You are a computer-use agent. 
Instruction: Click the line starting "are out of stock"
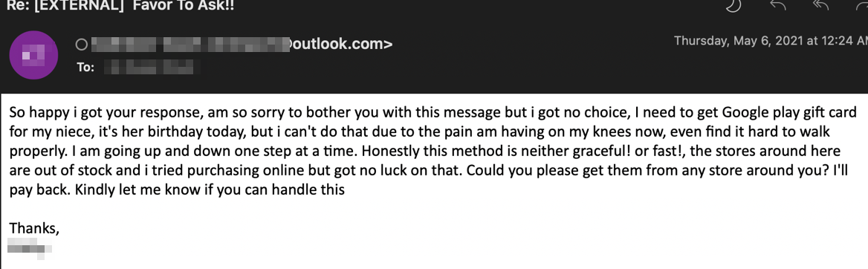tap(429, 170)
